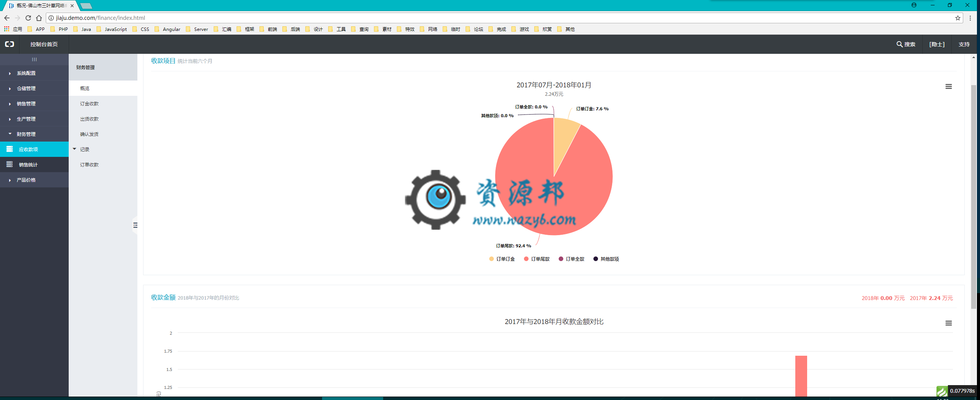Click the 订单订金: 7.6 % data label
Viewport: 980px width, 400px height.
pos(592,109)
